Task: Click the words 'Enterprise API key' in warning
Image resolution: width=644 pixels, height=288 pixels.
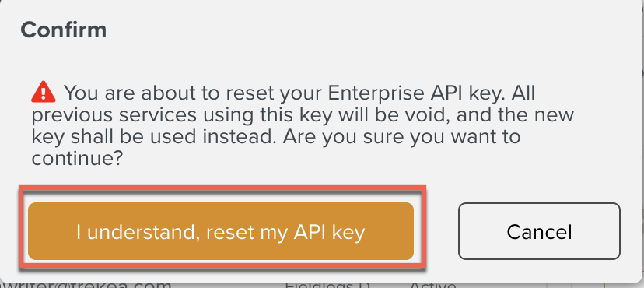Action: click(x=415, y=93)
